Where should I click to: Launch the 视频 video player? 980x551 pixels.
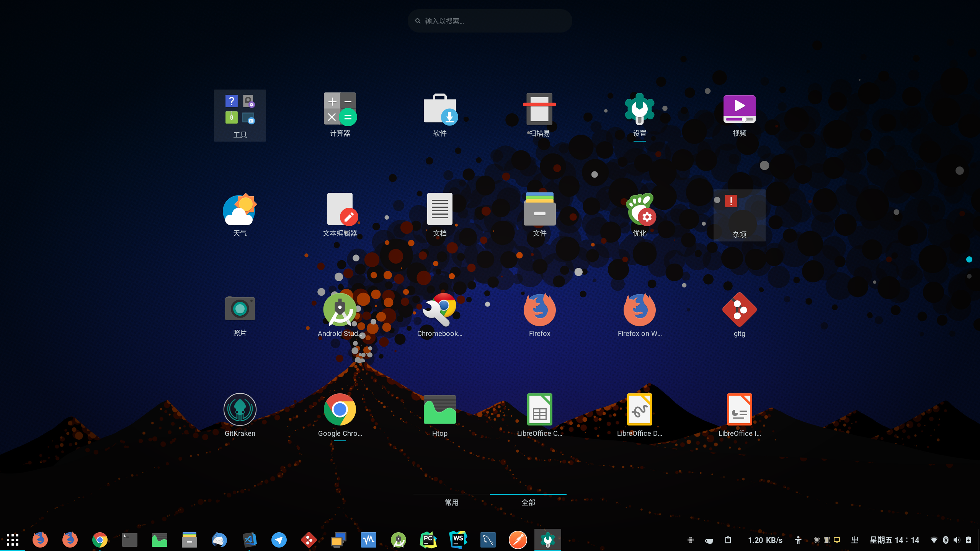(x=740, y=115)
